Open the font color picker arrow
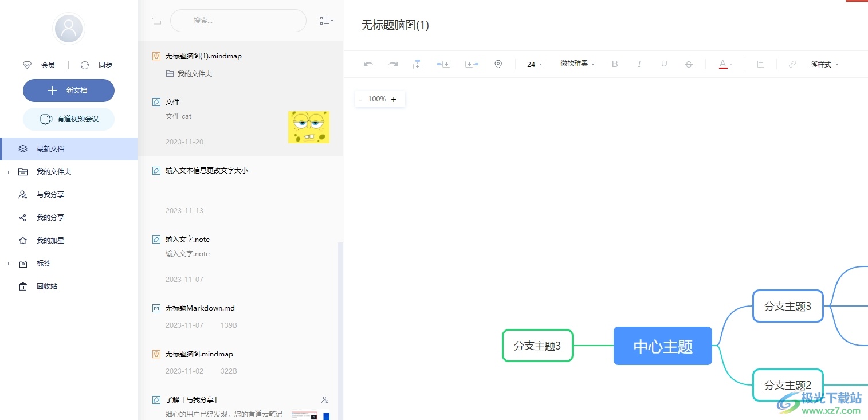The width and height of the screenshot is (868, 420). (731, 64)
